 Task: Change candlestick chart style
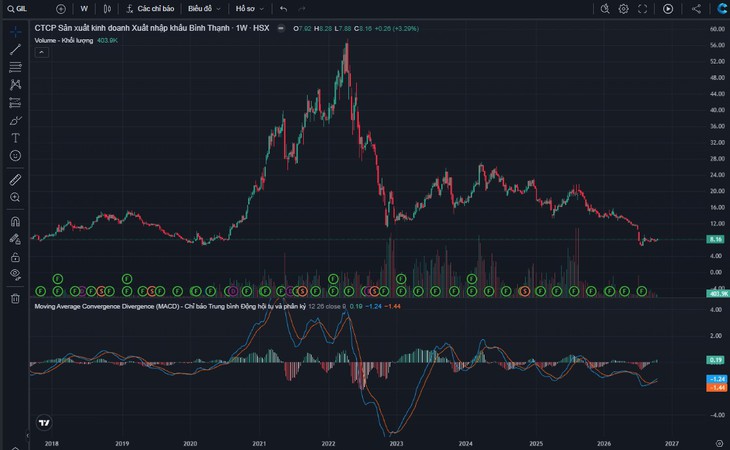(x=107, y=9)
